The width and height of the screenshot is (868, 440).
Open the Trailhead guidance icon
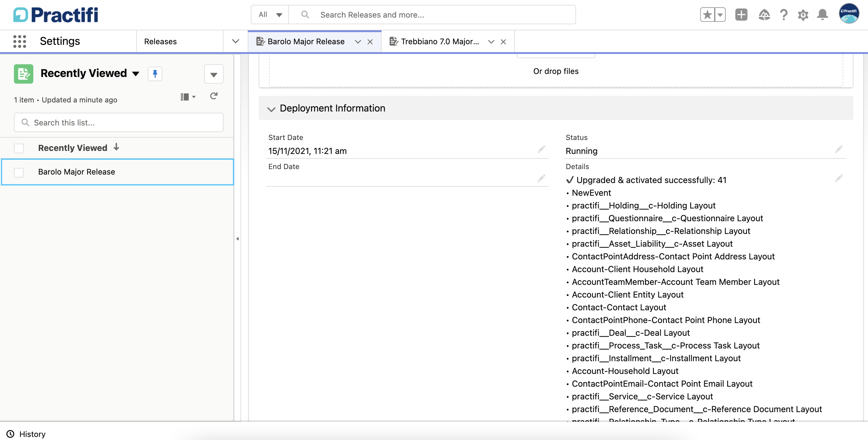[764, 15]
